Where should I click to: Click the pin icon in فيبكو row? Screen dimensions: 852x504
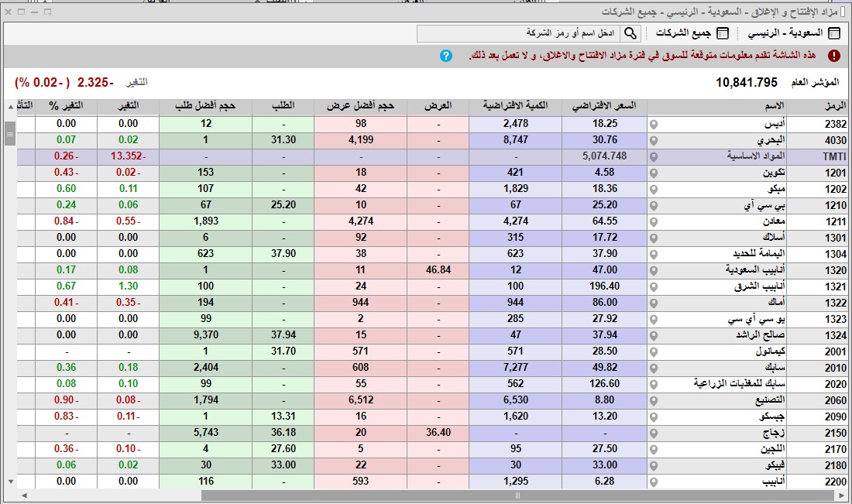654,466
